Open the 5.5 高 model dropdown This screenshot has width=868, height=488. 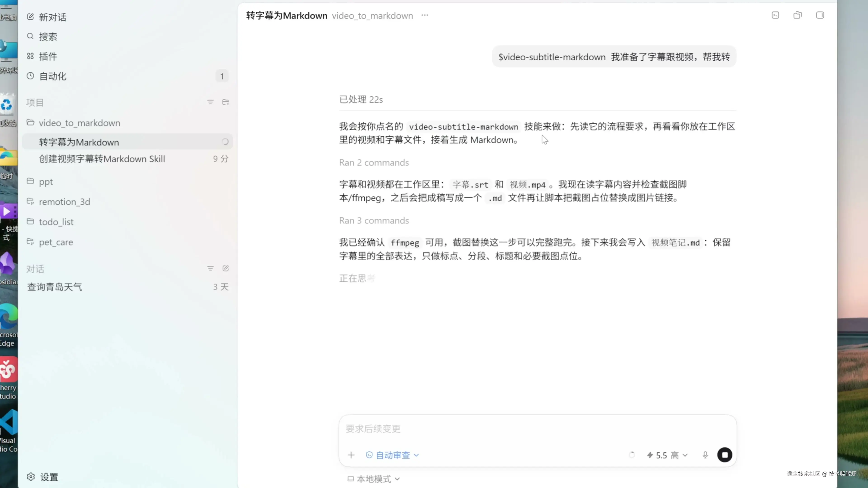667,455
